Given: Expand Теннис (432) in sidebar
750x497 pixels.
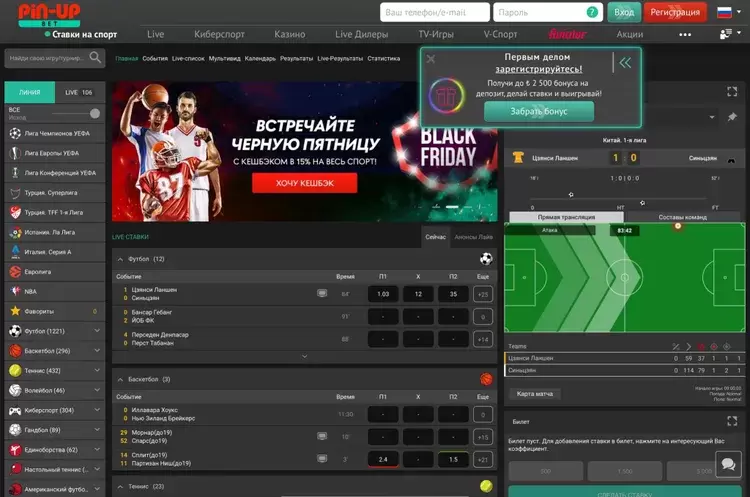Looking at the screenshot, I should (x=55, y=371).
